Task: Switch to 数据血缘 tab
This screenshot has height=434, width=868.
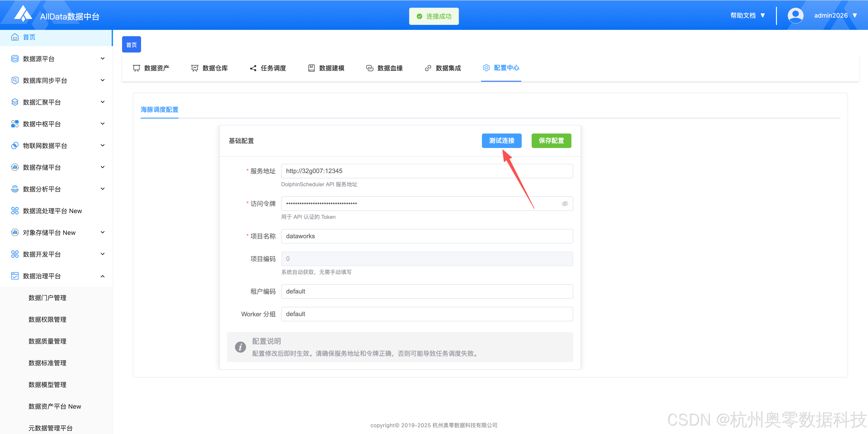Action: point(384,68)
